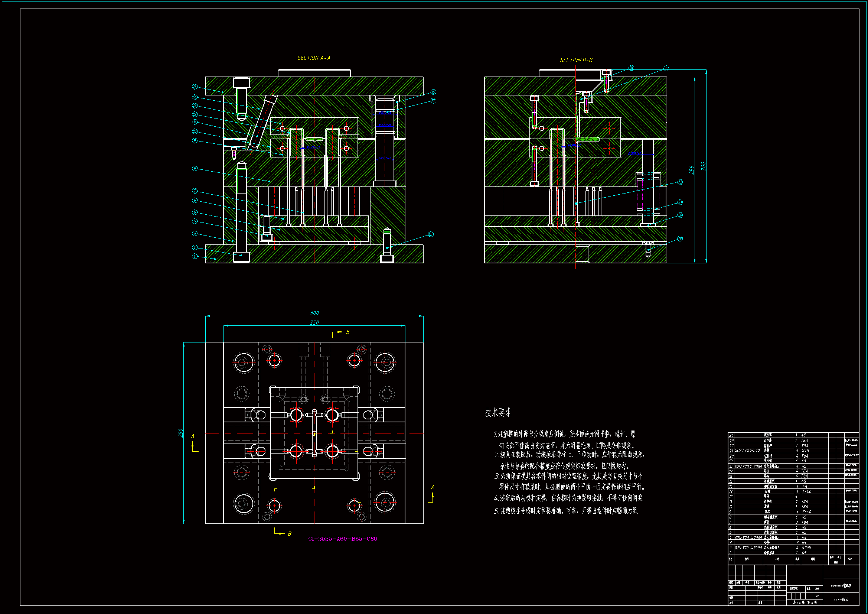Screen dimensions: 868x614
Task: Select part balloon number 15
Action: 195,87
